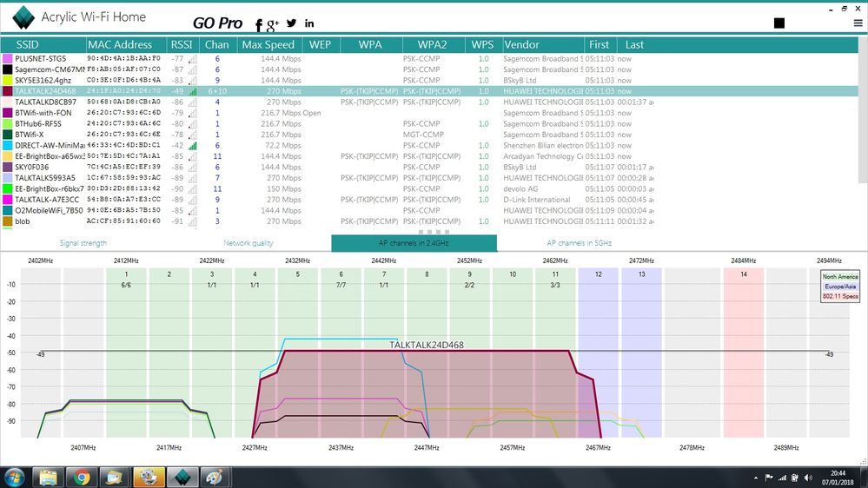Viewport: 868px width, 488px height.
Task: Open the Paint taskbar icon
Action: [215, 478]
